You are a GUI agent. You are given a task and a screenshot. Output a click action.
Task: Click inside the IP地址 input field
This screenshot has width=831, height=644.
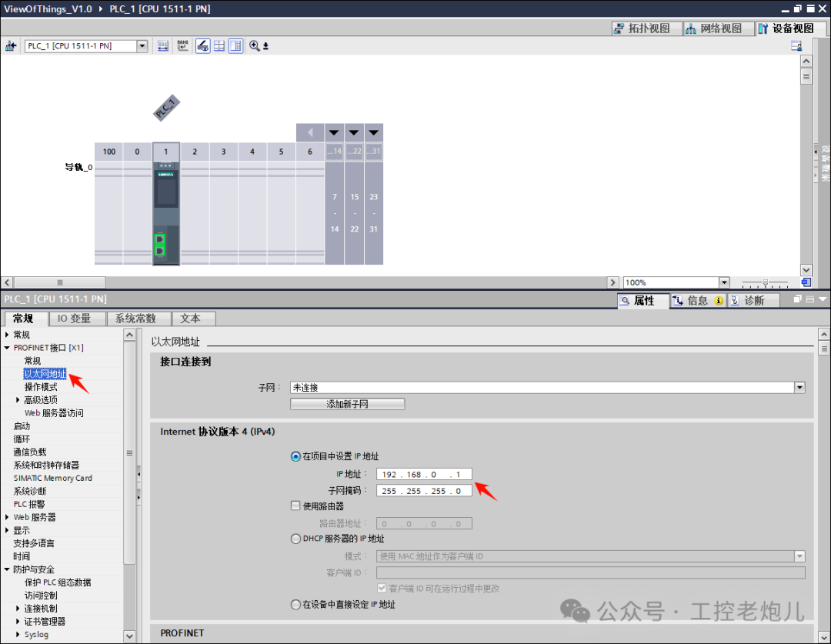click(x=422, y=473)
